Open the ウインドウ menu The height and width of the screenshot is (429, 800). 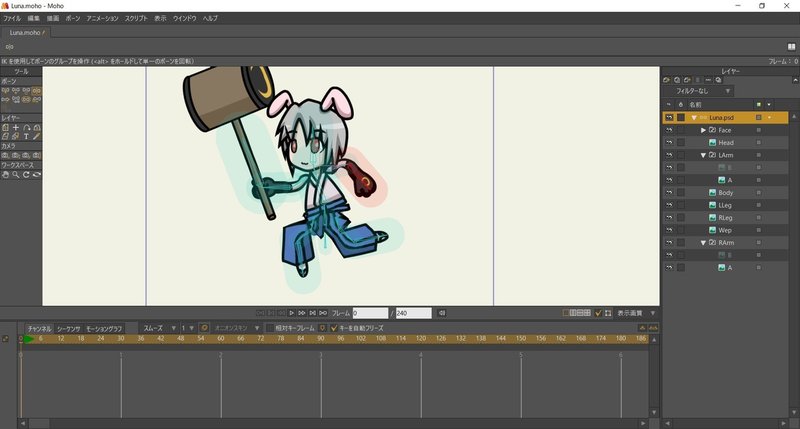point(184,18)
